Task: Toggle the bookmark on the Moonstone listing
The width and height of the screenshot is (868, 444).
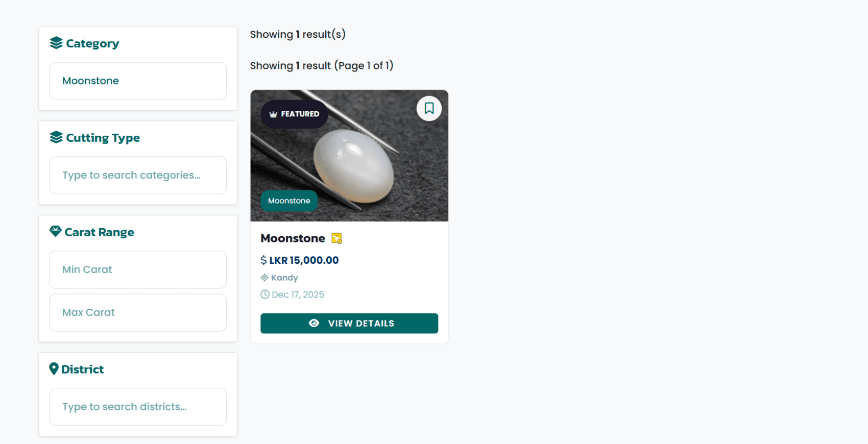Action: 429,108
